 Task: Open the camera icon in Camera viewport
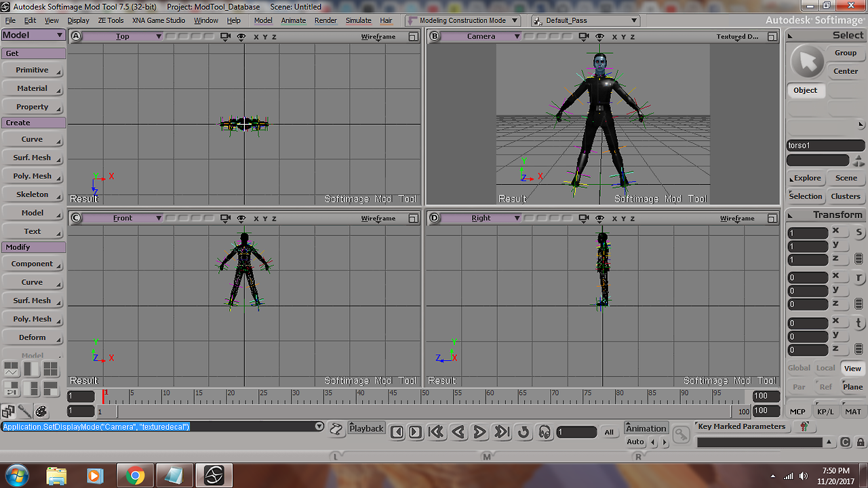[584, 37]
